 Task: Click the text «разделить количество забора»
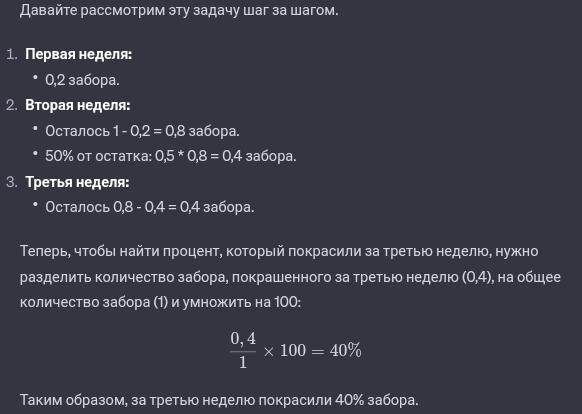[124, 277]
